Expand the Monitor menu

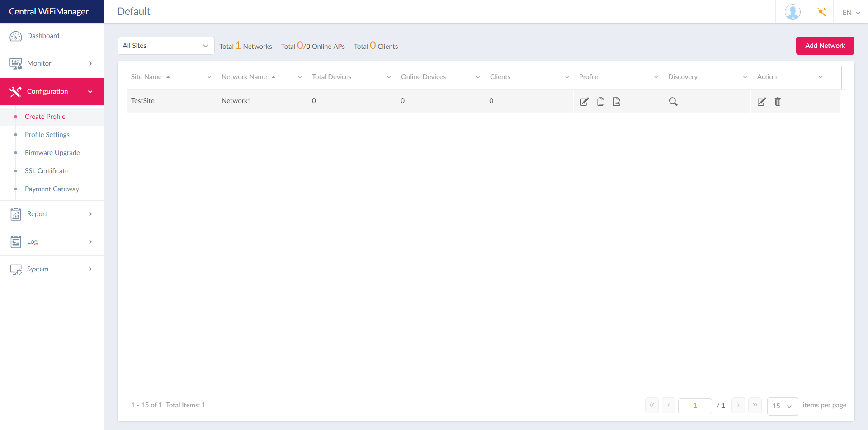click(x=52, y=63)
